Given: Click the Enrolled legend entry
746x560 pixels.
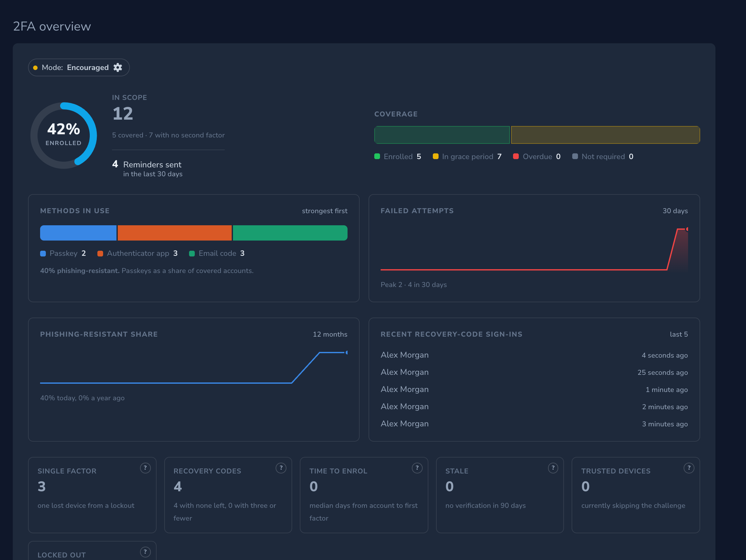Looking at the screenshot, I should [x=398, y=157].
